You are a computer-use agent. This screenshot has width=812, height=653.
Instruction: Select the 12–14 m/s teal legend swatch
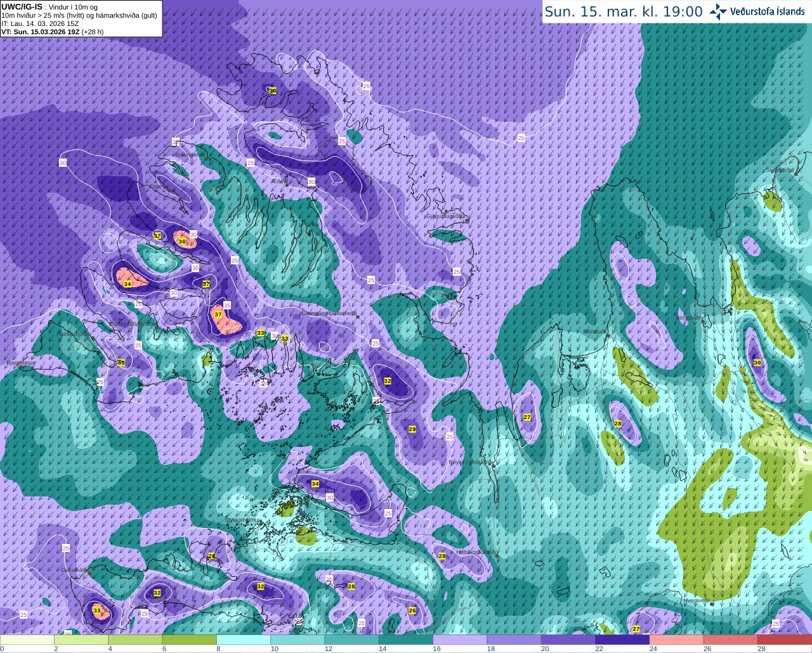(351, 640)
